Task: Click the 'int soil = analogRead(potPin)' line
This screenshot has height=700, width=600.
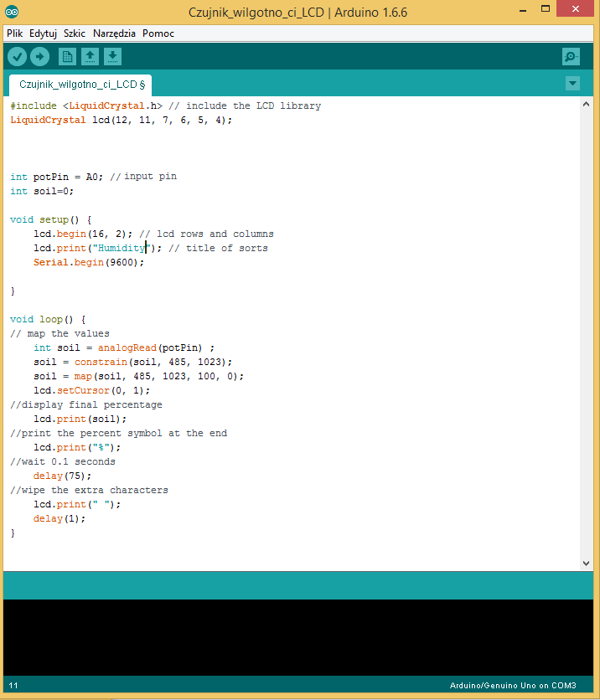Action: coord(124,347)
